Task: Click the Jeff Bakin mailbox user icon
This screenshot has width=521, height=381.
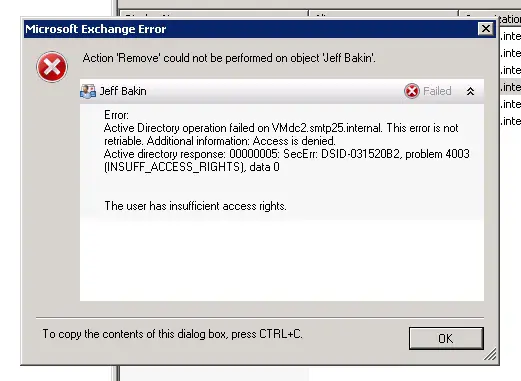Action: point(88,91)
